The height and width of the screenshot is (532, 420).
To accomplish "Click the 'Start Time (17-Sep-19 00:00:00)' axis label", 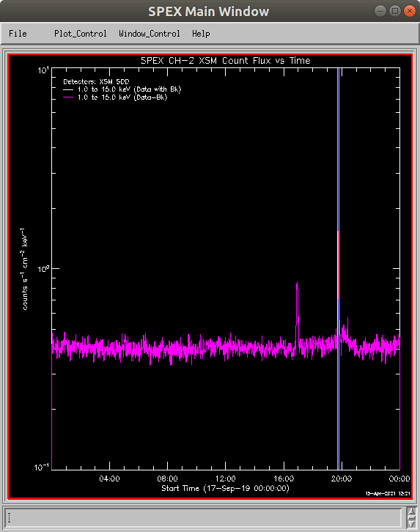I will 225,488.
